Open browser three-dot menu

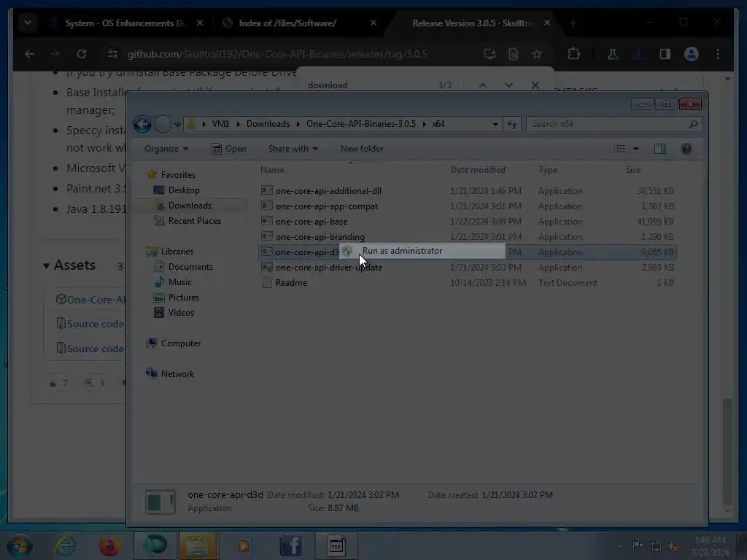718,54
